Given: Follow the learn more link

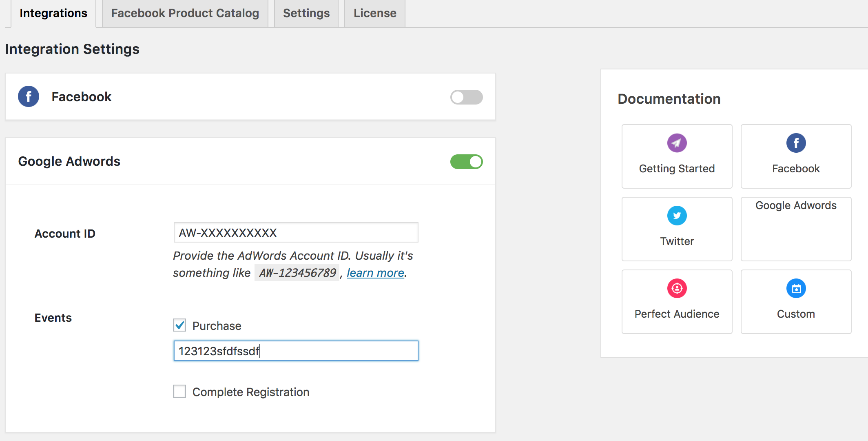Looking at the screenshot, I should 375,273.
